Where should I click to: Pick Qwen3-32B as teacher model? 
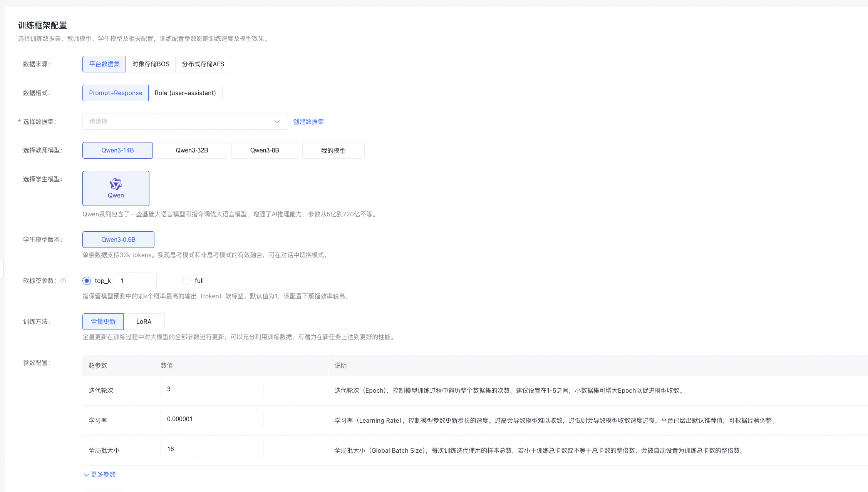coord(192,150)
